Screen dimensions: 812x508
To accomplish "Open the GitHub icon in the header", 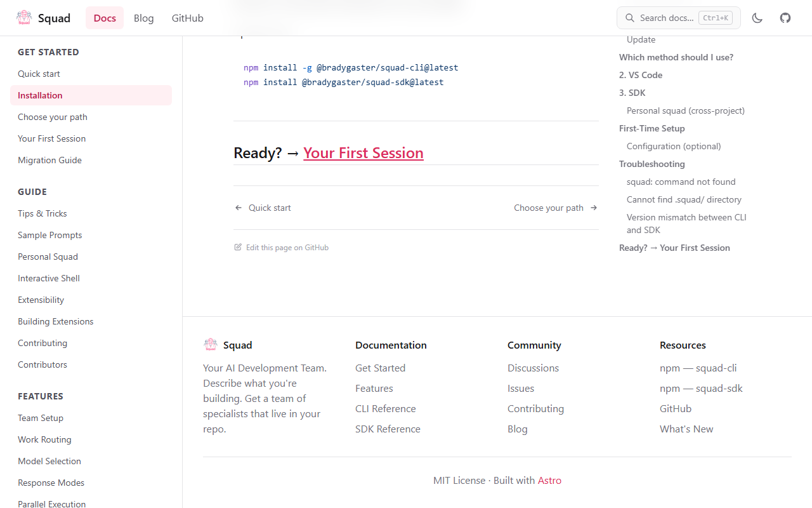I will [785, 18].
